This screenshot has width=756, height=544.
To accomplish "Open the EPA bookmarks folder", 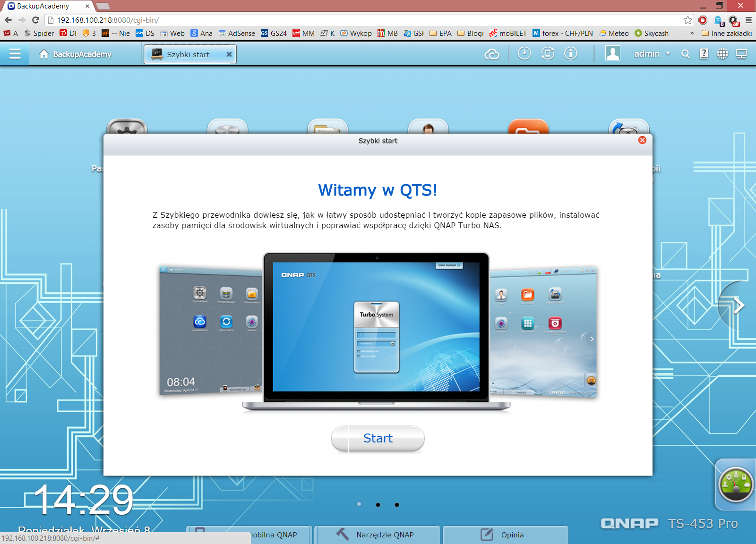I will 440,33.
